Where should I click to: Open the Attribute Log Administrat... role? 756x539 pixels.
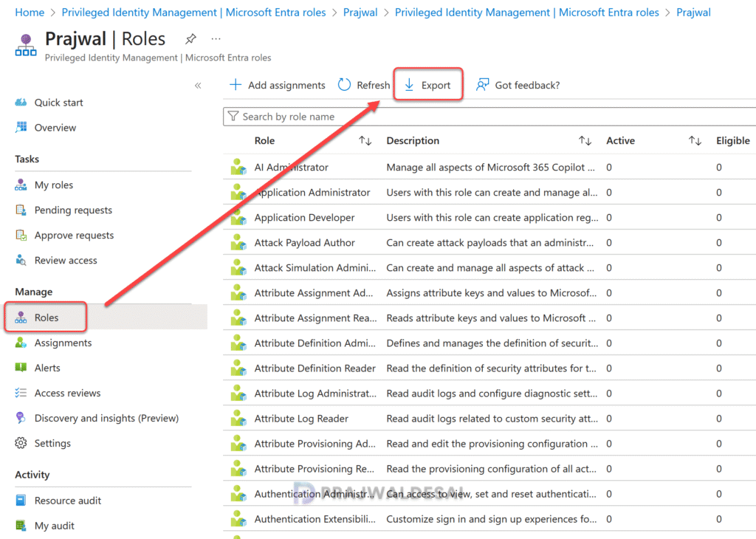pyautogui.click(x=315, y=393)
